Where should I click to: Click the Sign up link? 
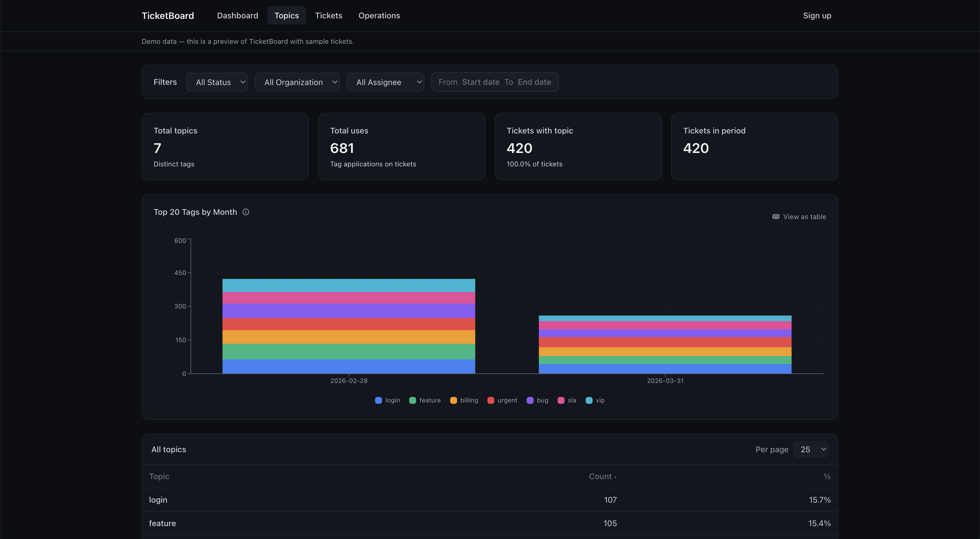click(817, 15)
